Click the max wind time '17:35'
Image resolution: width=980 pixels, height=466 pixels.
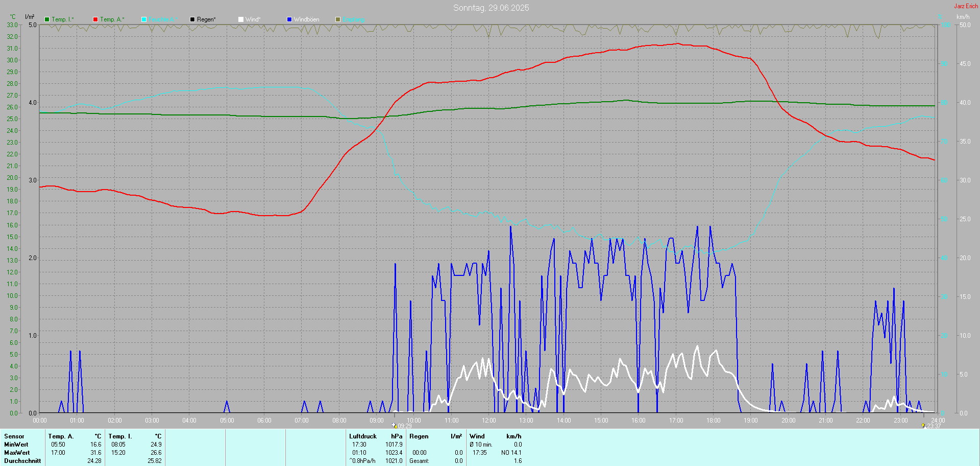click(480, 453)
